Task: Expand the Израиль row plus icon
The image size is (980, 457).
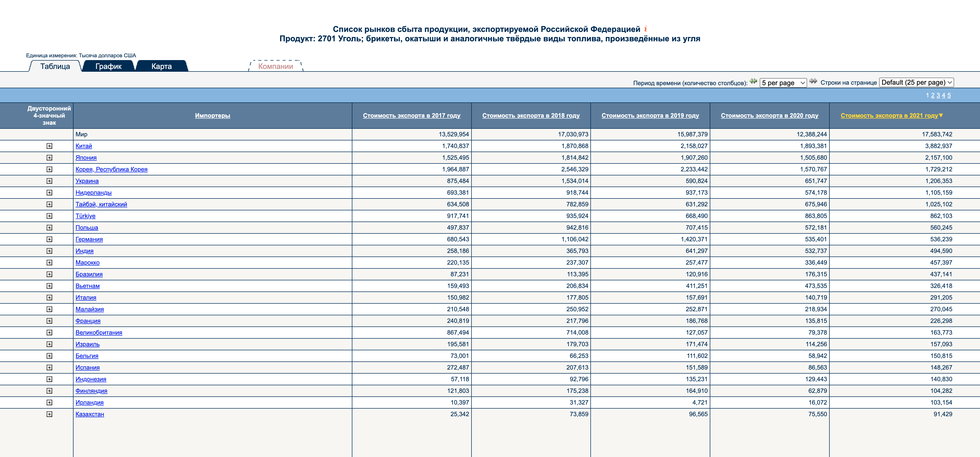Action: [x=49, y=344]
